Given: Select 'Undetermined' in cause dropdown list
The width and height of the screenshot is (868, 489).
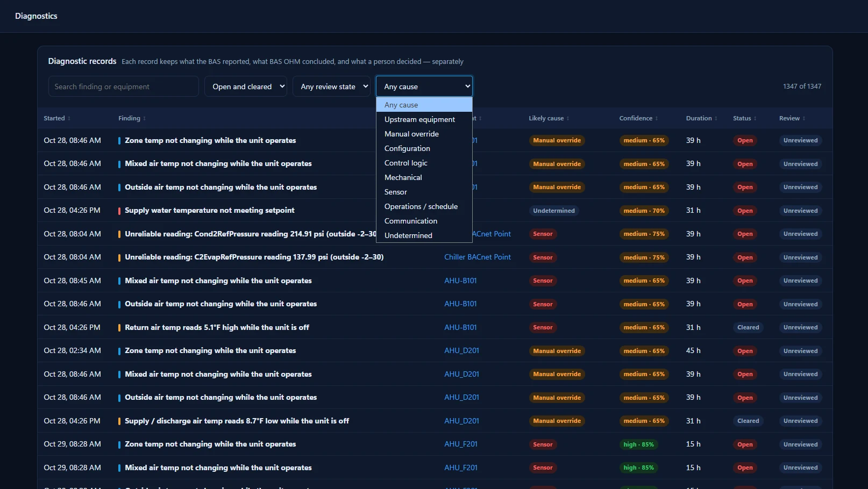Looking at the screenshot, I should (424, 235).
